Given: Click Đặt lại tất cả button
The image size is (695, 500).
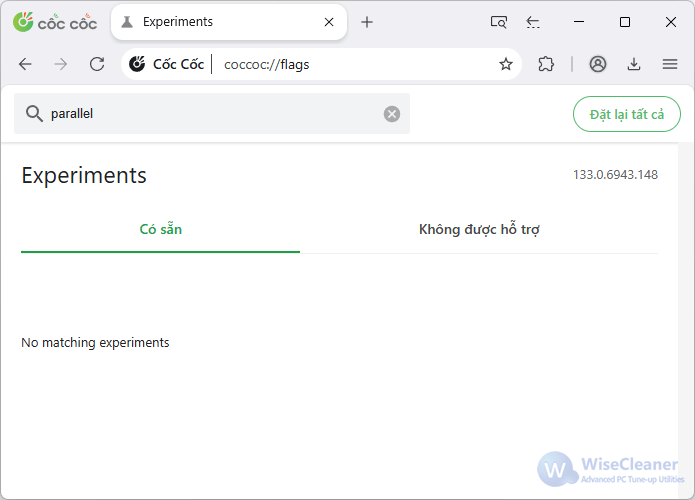Looking at the screenshot, I should coord(627,114).
